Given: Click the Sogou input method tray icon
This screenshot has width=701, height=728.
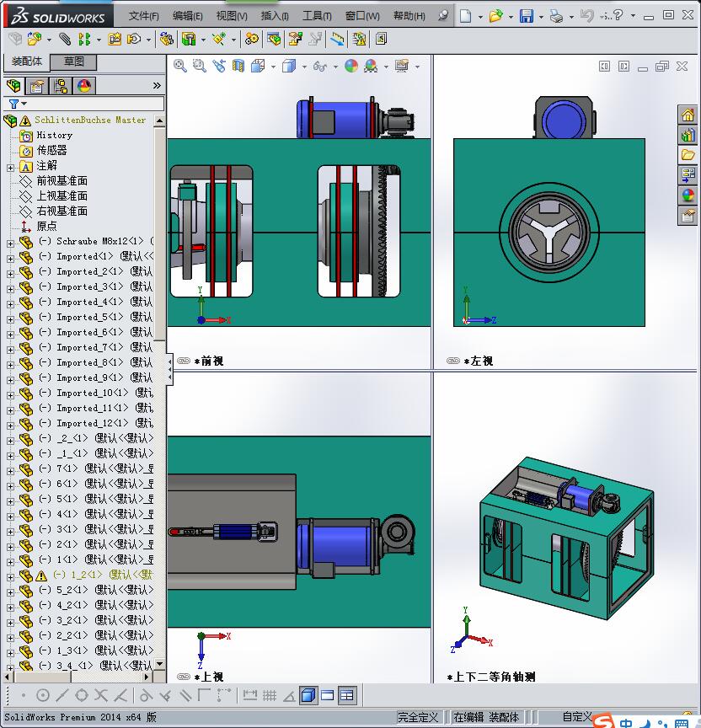Looking at the screenshot, I should [604, 721].
